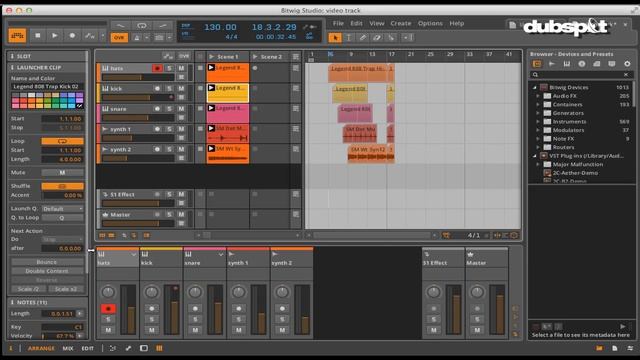Open the View menu
Image resolution: width=640 pixels, height=360 pixels.
pos(377,23)
